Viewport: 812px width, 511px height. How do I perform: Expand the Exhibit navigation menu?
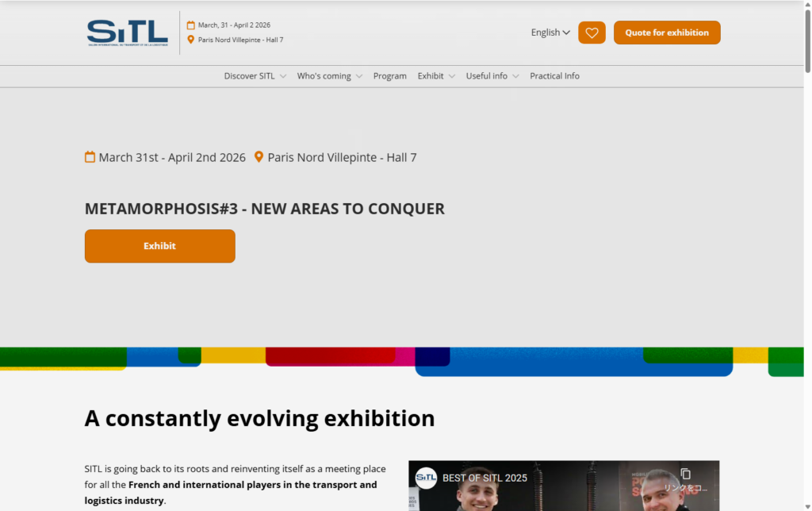point(436,76)
